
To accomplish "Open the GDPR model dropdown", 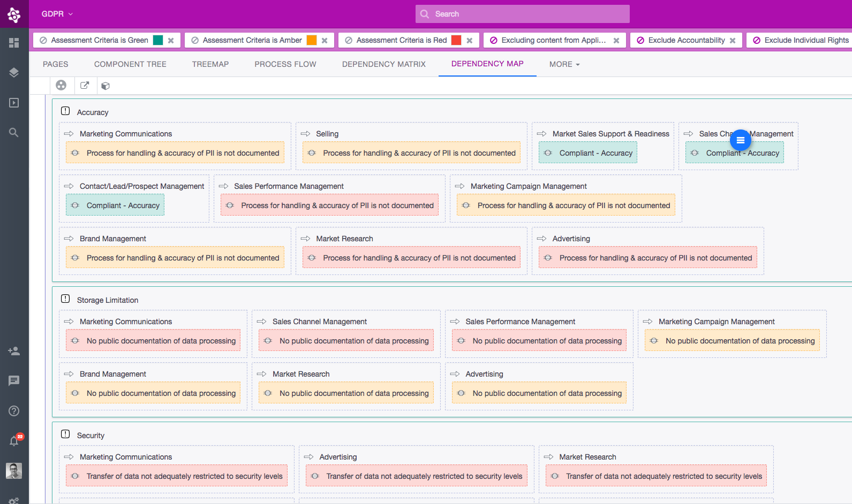I will pos(57,14).
